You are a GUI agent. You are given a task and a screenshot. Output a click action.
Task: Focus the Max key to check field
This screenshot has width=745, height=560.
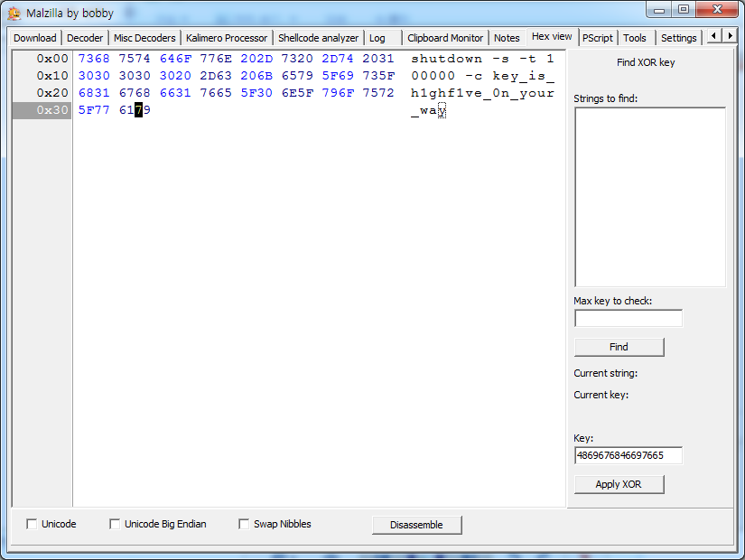629,318
